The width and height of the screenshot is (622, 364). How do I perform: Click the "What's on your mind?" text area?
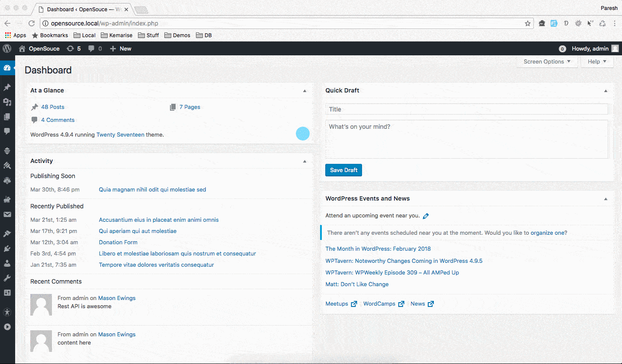pos(467,139)
